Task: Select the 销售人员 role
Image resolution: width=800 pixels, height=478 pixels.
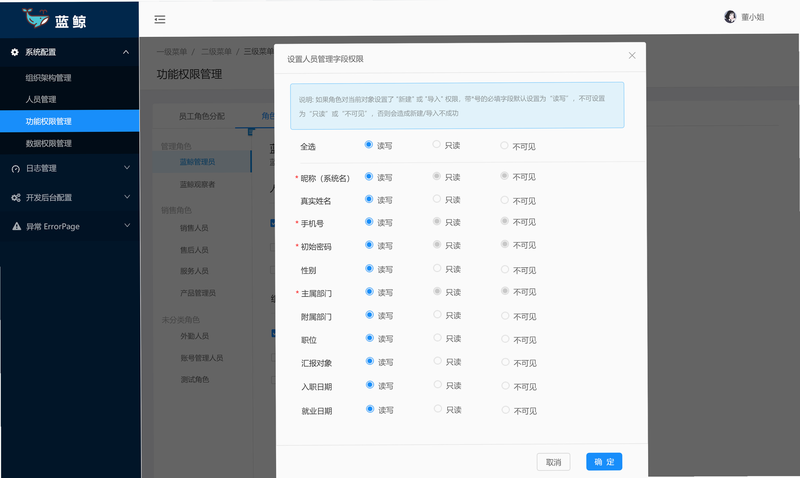Action: 194,228
